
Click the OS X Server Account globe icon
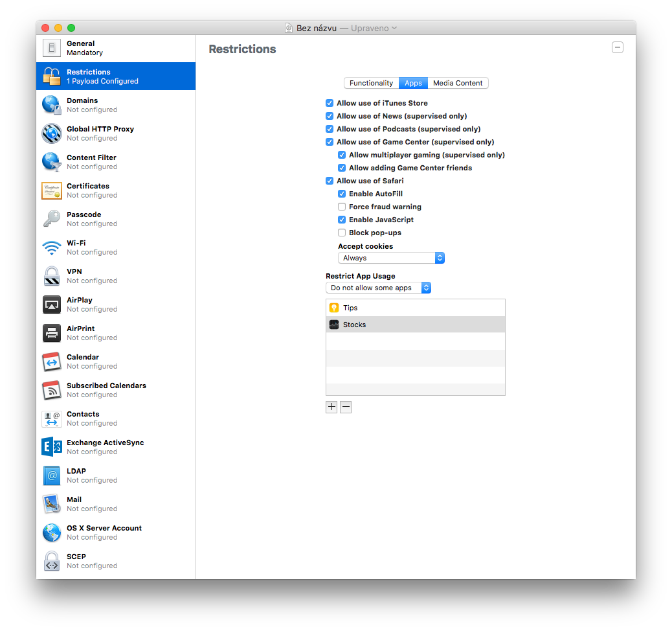pyautogui.click(x=51, y=533)
